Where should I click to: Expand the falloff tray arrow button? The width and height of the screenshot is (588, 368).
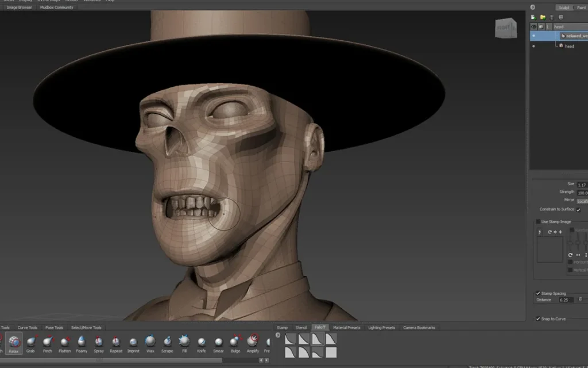pyautogui.click(x=278, y=335)
